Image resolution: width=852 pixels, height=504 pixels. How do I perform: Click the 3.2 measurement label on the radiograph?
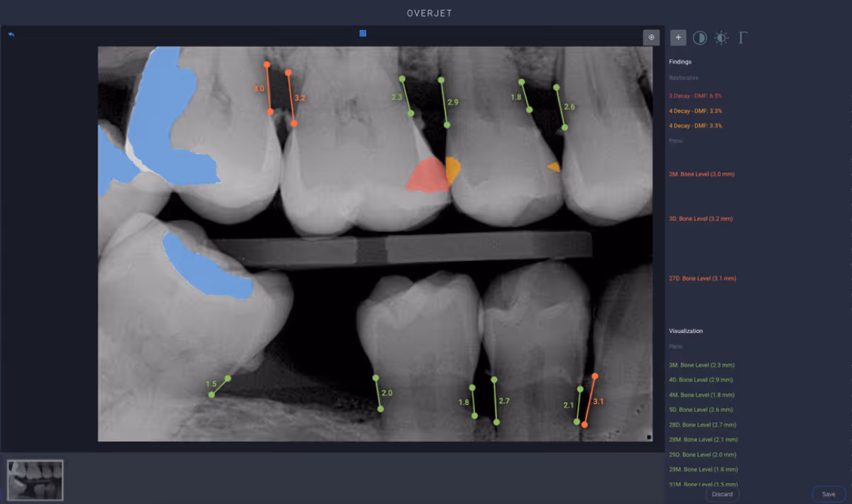[x=300, y=98]
